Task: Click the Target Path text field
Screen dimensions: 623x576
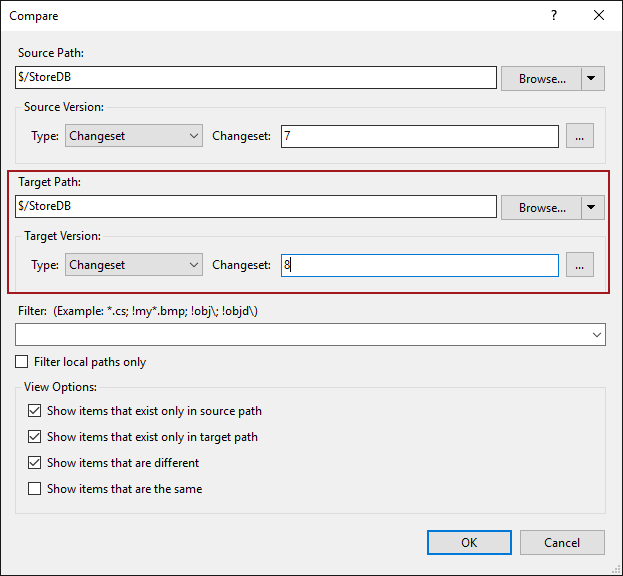Action: (x=256, y=207)
